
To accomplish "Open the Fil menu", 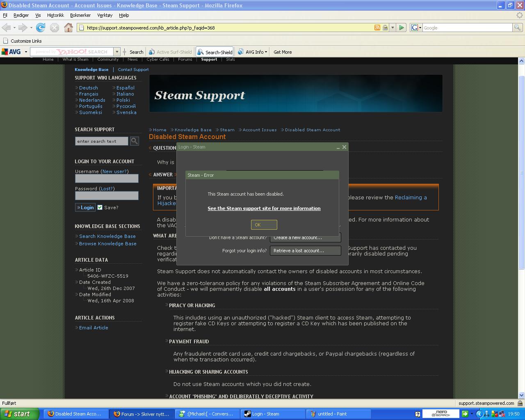I will pos(5,15).
